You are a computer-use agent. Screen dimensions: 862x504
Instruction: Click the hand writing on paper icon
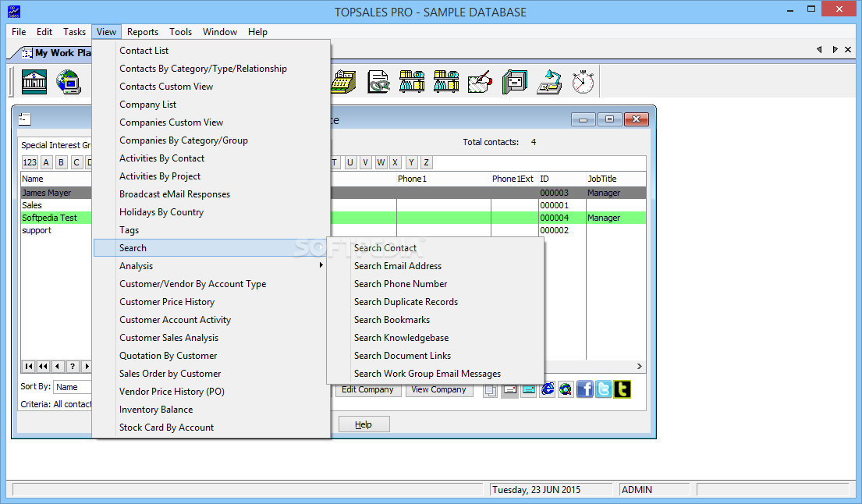coord(480,82)
